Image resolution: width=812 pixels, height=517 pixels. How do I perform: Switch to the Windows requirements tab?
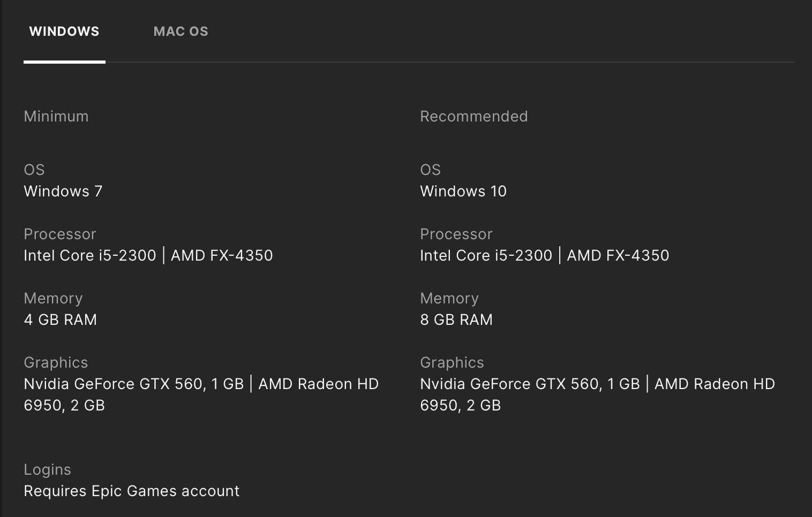[64, 32]
